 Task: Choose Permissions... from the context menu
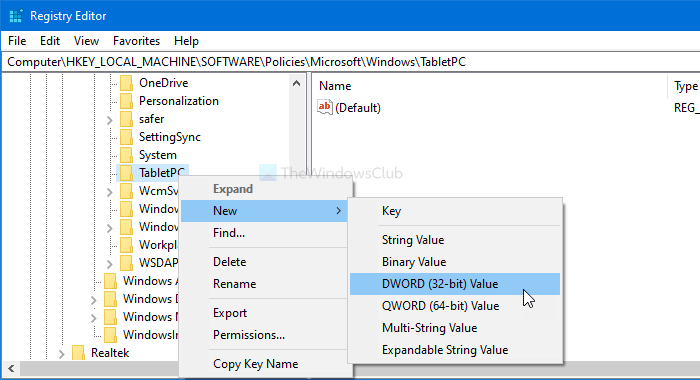[264, 334]
